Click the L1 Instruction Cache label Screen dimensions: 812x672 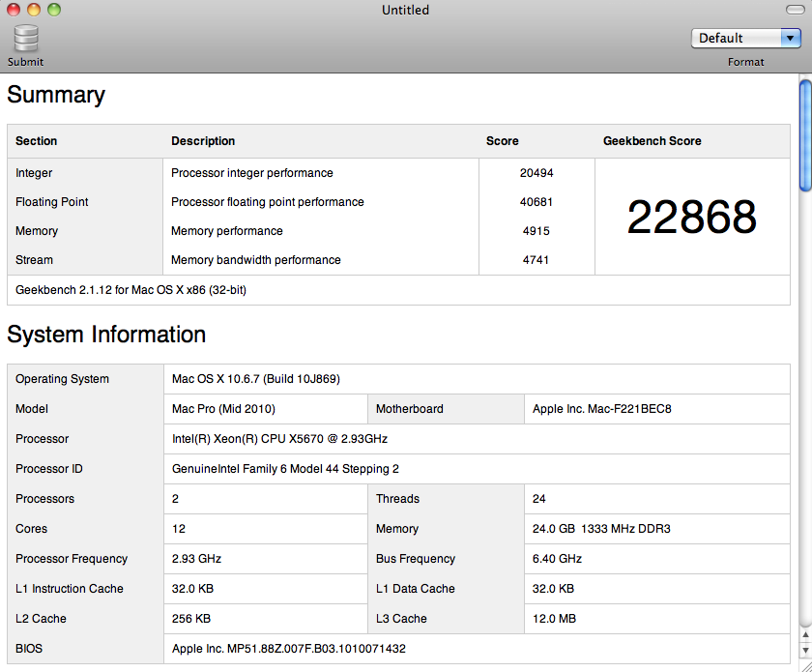click(x=70, y=589)
